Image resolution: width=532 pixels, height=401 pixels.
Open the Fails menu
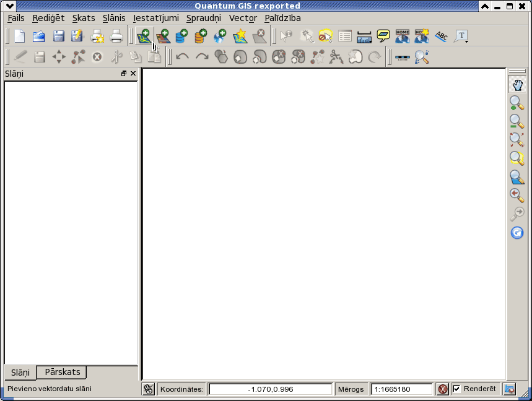(x=16, y=18)
